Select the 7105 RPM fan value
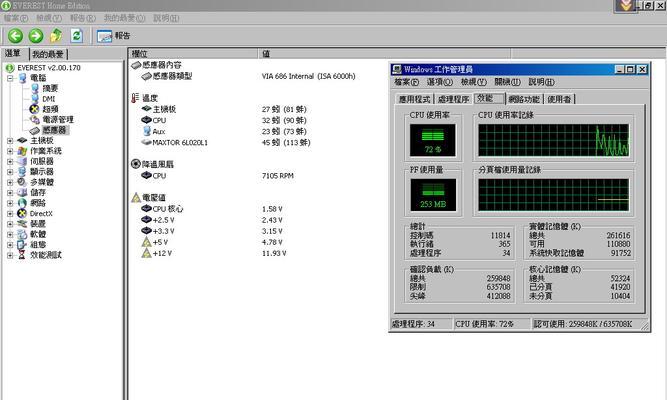This screenshot has height=400, width=667. (x=278, y=176)
